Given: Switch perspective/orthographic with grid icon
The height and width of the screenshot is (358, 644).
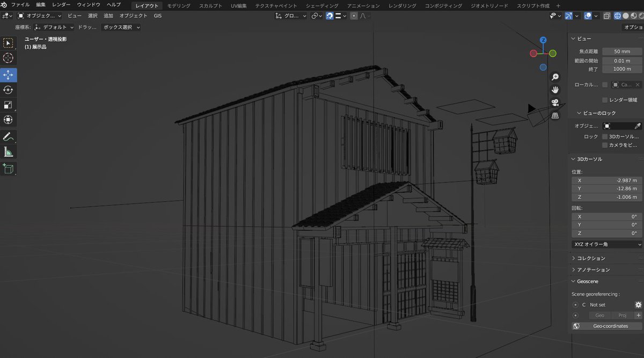Looking at the screenshot, I should click(555, 115).
